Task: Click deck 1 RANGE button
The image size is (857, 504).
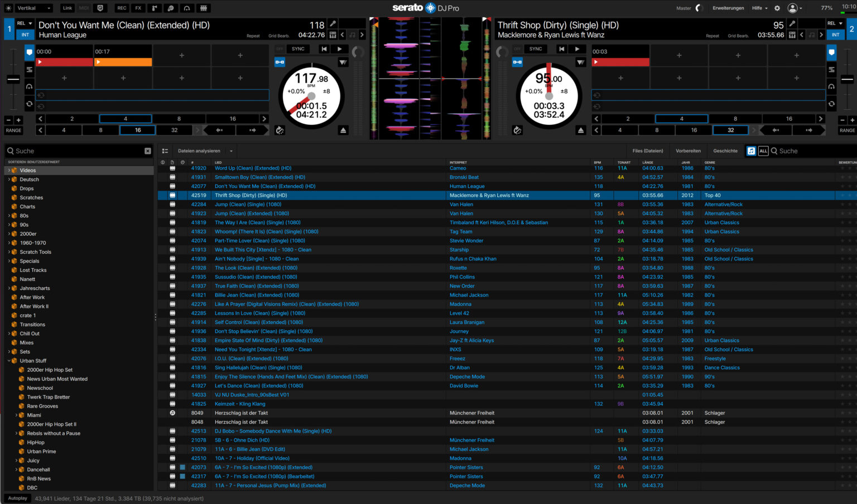Action: (x=13, y=130)
